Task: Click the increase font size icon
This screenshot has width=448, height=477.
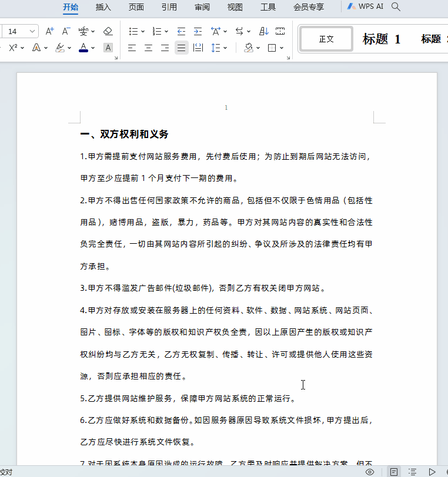Action: coord(50,31)
